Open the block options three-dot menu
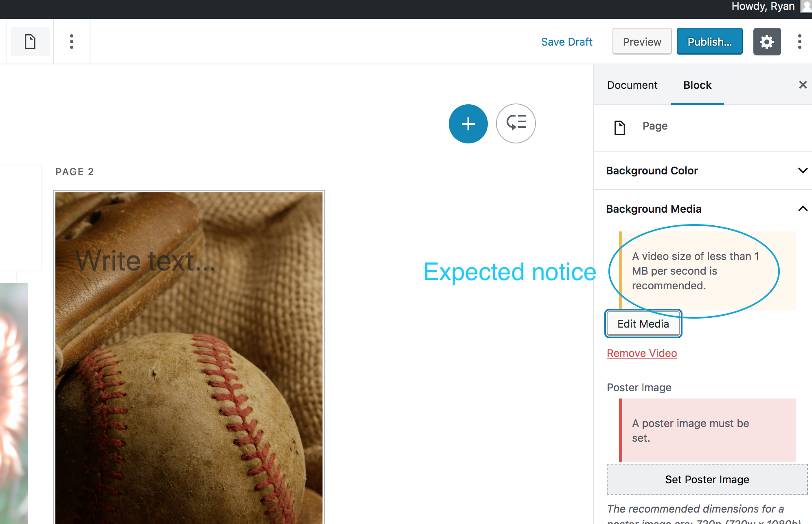Image resolution: width=812 pixels, height=524 pixels. pyautogui.click(x=72, y=42)
